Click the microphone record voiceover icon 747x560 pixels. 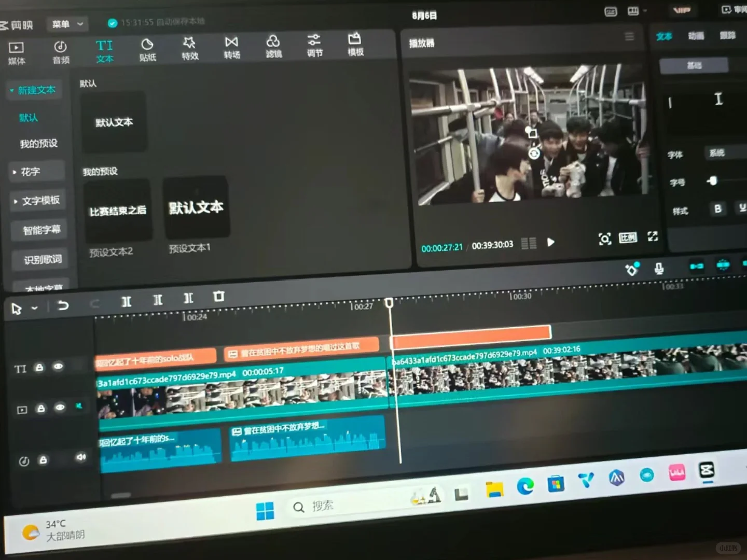click(x=659, y=268)
